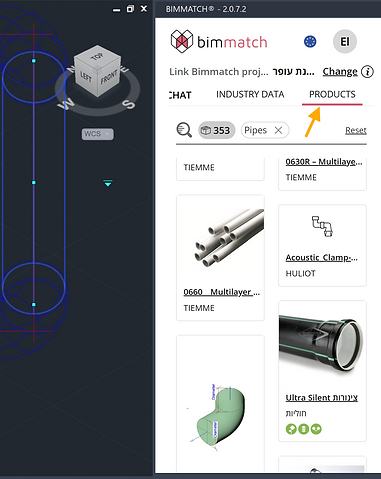381x479 pixels.
Task: Click the W compass direction on ViewCube
Action: coord(65,104)
